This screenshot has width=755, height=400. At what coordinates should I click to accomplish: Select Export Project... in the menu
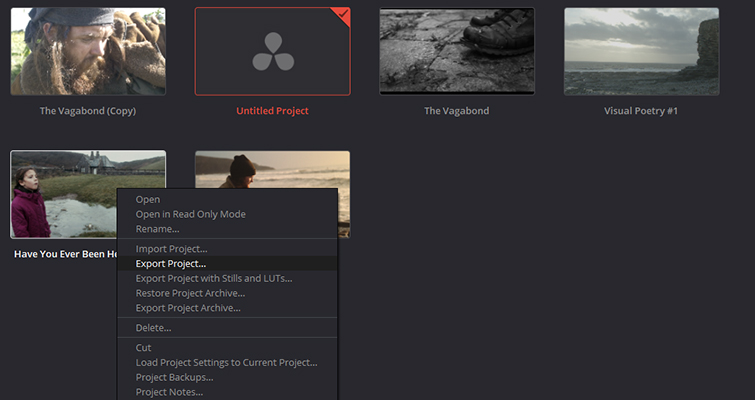pyautogui.click(x=171, y=263)
